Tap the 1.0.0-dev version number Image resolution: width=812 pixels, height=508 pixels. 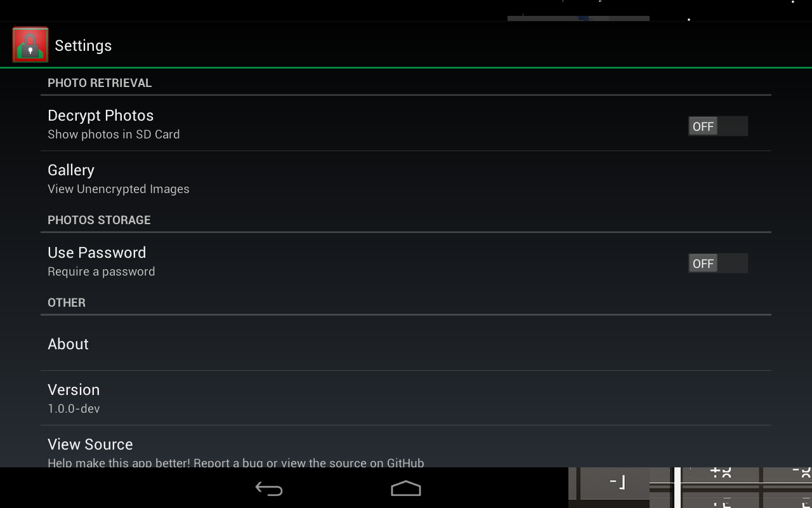click(74, 409)
